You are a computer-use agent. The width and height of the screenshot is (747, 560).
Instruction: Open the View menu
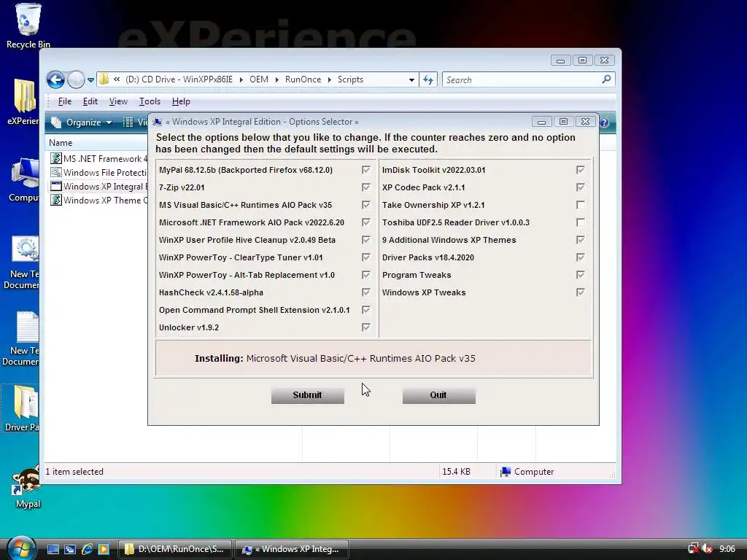tap(118, 101)
